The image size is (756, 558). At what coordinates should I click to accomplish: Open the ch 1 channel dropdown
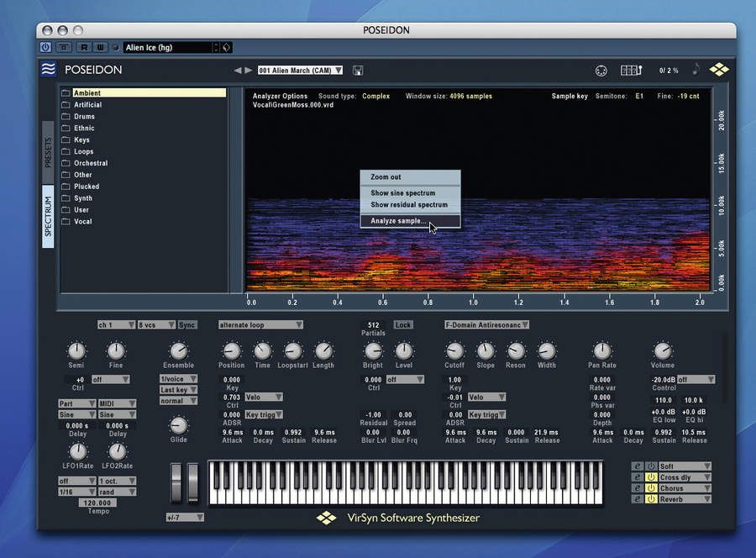click(x=116, y=325)
